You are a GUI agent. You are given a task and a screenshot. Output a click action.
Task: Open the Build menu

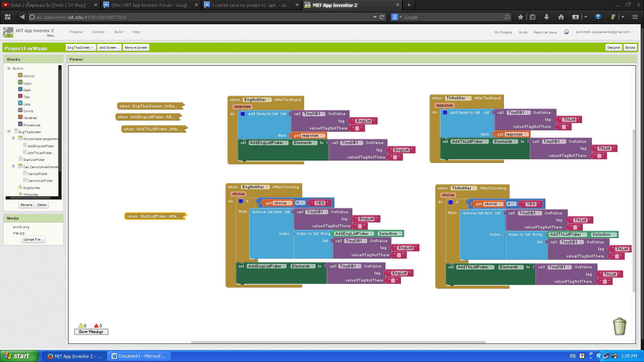pos(119,32)
